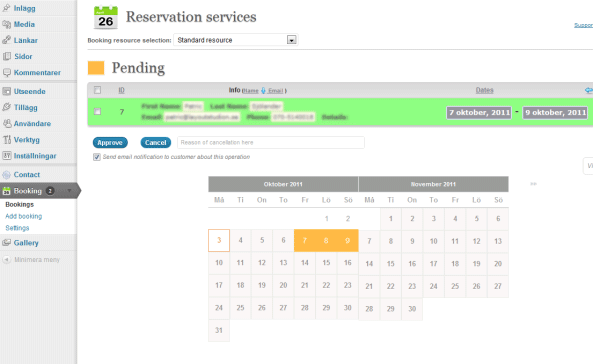Click the Booking calendar icon in sidebar
Screen dimensions: 593x364
click(x=6, y=191)
